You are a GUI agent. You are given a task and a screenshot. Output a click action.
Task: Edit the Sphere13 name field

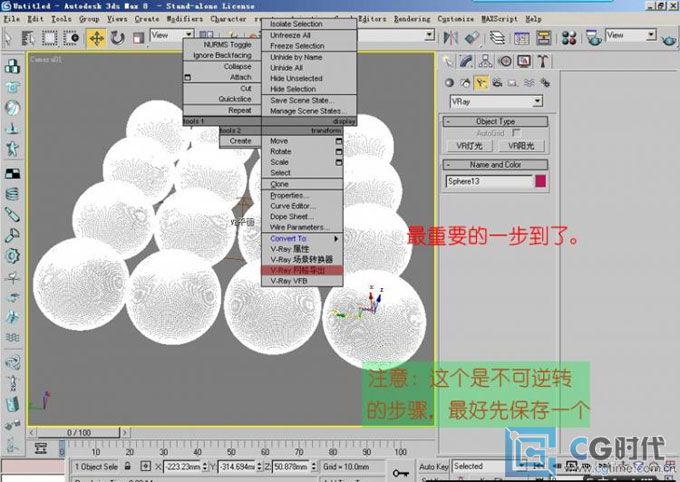tap(488, 181)
